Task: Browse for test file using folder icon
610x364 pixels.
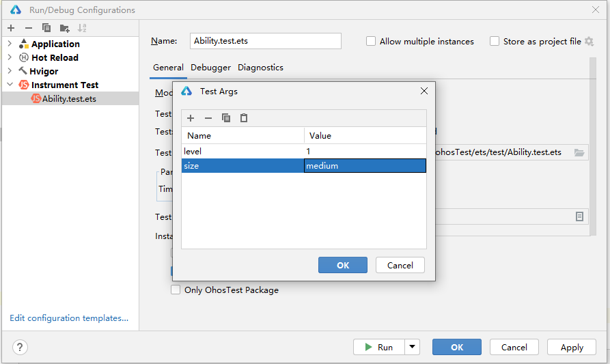Action: pos(579,152)
